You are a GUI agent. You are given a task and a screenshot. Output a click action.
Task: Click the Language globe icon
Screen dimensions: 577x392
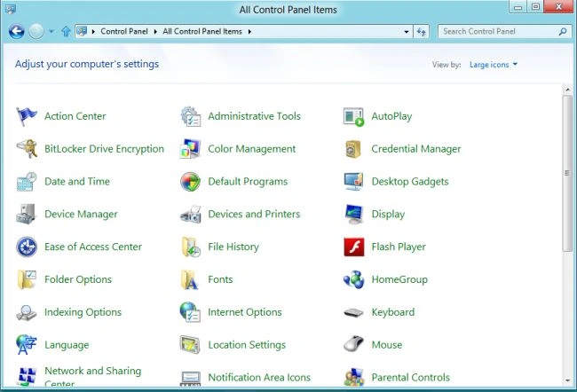[x=27, y=345]
